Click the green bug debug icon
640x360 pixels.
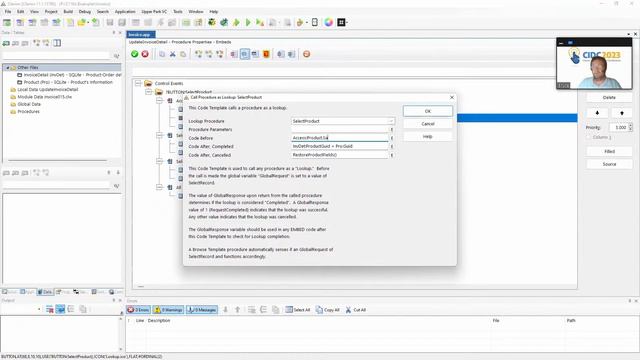(x=211, y=22)
